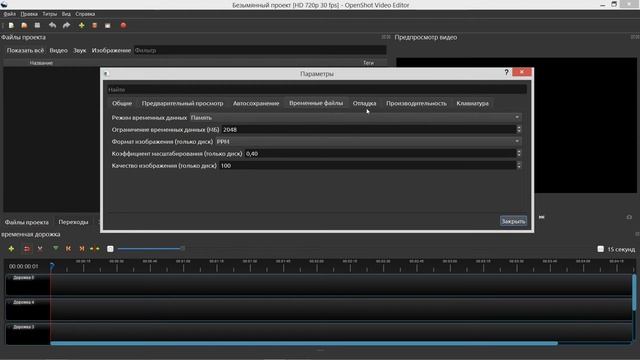Click stepper arrows beside quality value 100
Viewport: 640px width, 360px height.
click(519, 166)
